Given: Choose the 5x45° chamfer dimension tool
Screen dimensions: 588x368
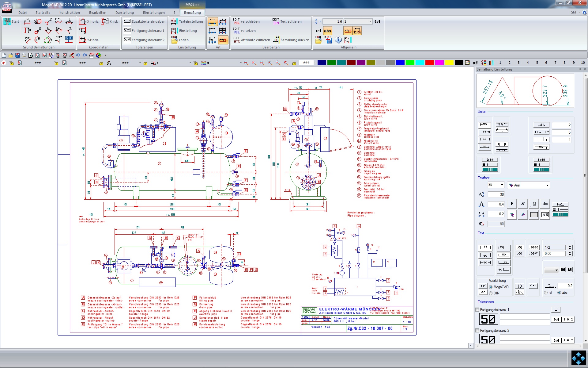Looking at the screenshot, I should pos(58,39).
